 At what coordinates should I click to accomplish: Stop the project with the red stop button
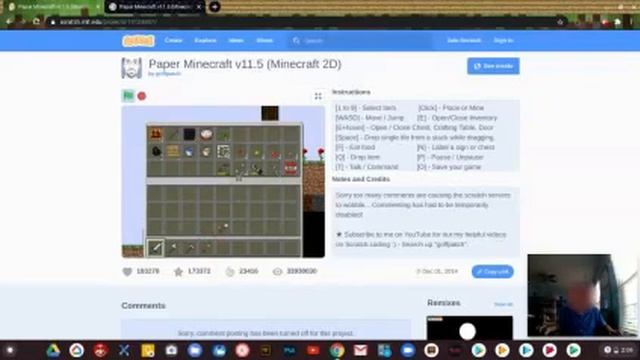click(142, 96)
